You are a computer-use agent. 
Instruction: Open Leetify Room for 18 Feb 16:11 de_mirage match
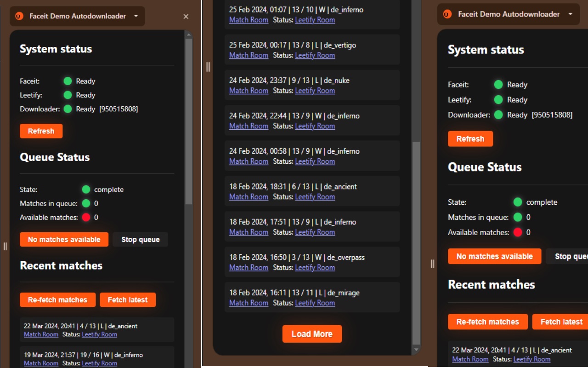315,303
